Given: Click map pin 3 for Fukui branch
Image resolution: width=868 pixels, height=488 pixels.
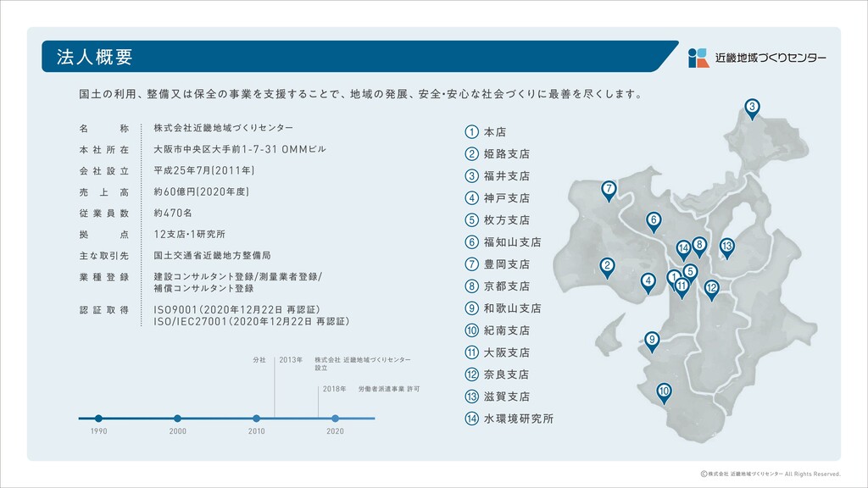Looking at the screenshot, I should tap(751, 108).
